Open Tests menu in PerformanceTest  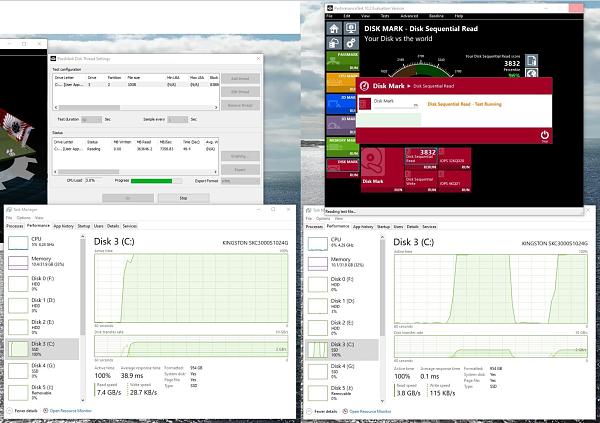[385, 16]
